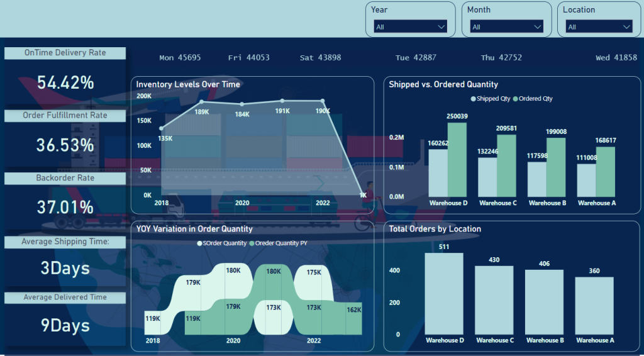644x356 pixels.
Task: Click the Mon 45695 weekday value
Action: 180,58
